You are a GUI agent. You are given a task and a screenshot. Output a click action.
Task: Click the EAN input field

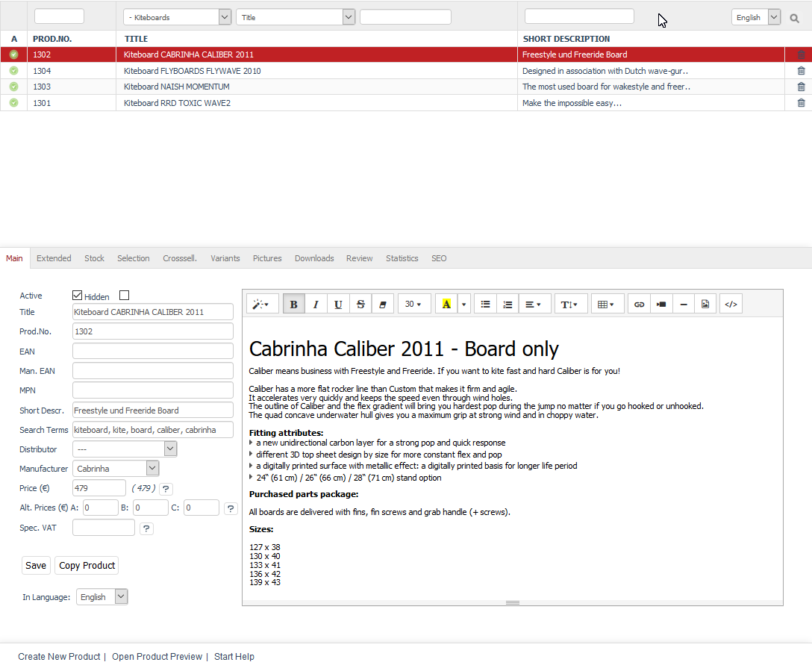click(x=153, y=351)
